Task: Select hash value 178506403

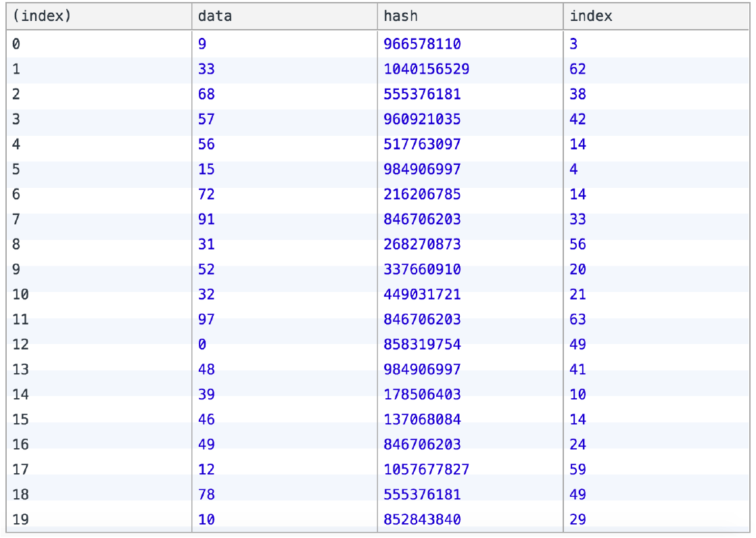Action: tap(423, 395)
